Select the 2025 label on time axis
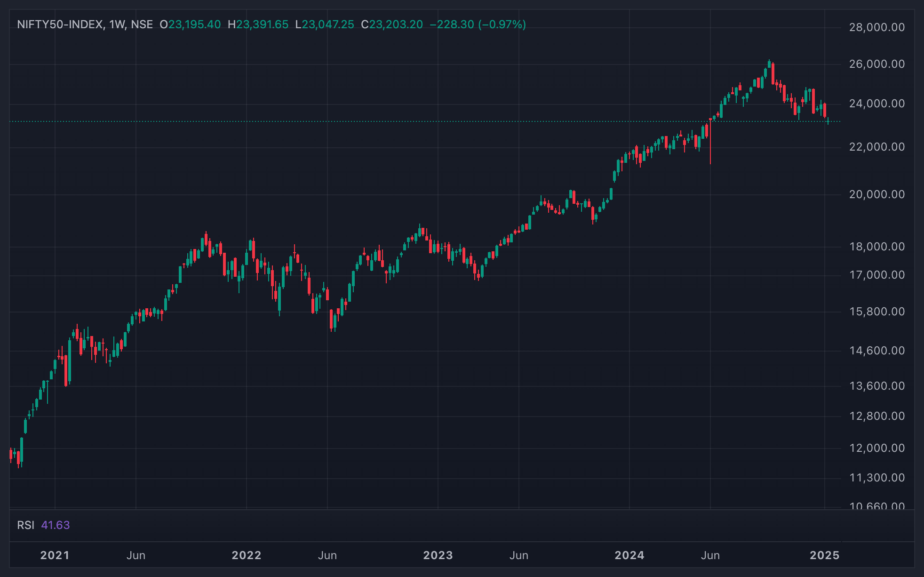The image size is (924, 577). point(824,555)
